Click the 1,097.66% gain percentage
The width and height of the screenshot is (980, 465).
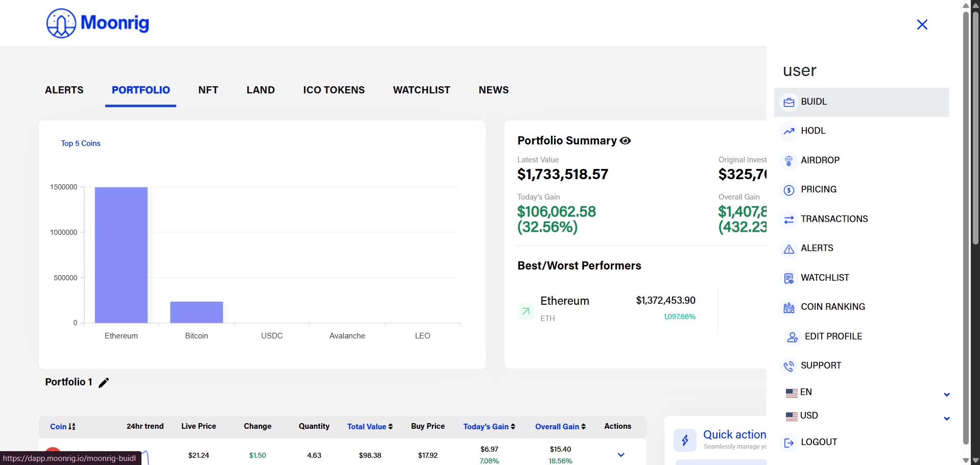[680, 316]
